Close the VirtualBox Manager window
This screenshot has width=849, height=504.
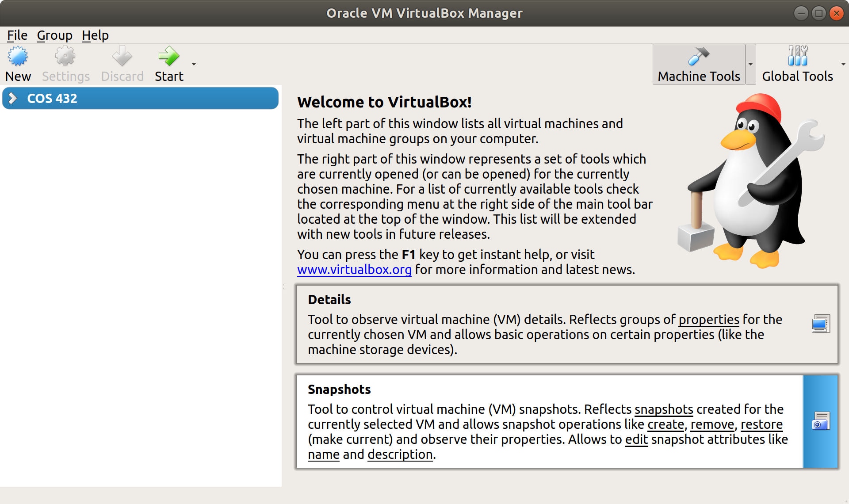click(836, 13)
